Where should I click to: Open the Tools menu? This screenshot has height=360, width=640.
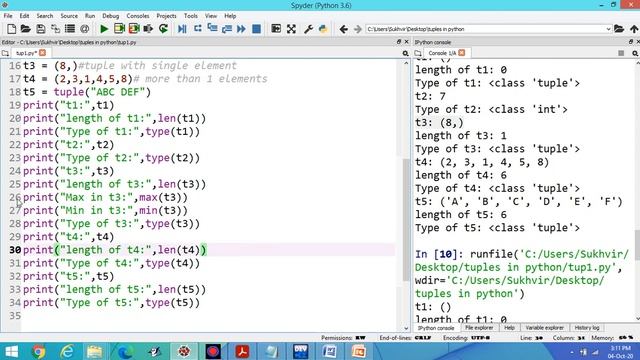tap(191, 16)
